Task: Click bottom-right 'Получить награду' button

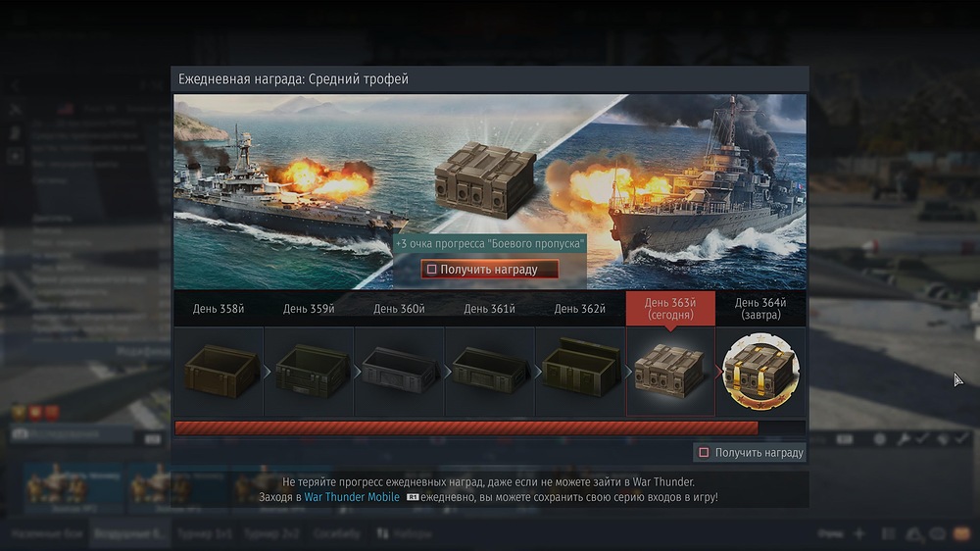Action: 750,452
